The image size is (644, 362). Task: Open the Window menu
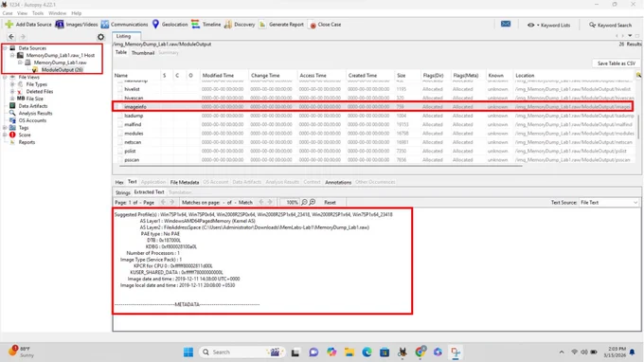coord(58,13)
